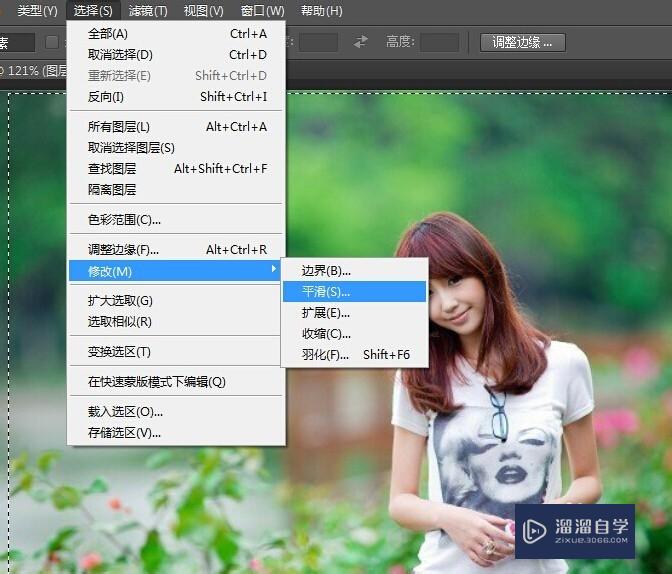Choose 反向(I) to invert selection

[176, 97]
